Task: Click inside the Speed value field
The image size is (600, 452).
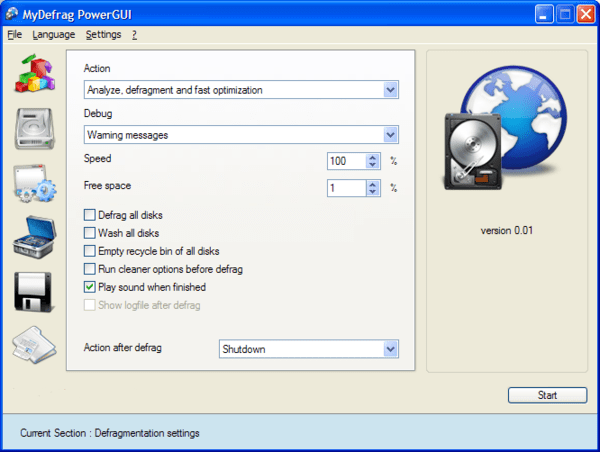Action: click(347, 161)
